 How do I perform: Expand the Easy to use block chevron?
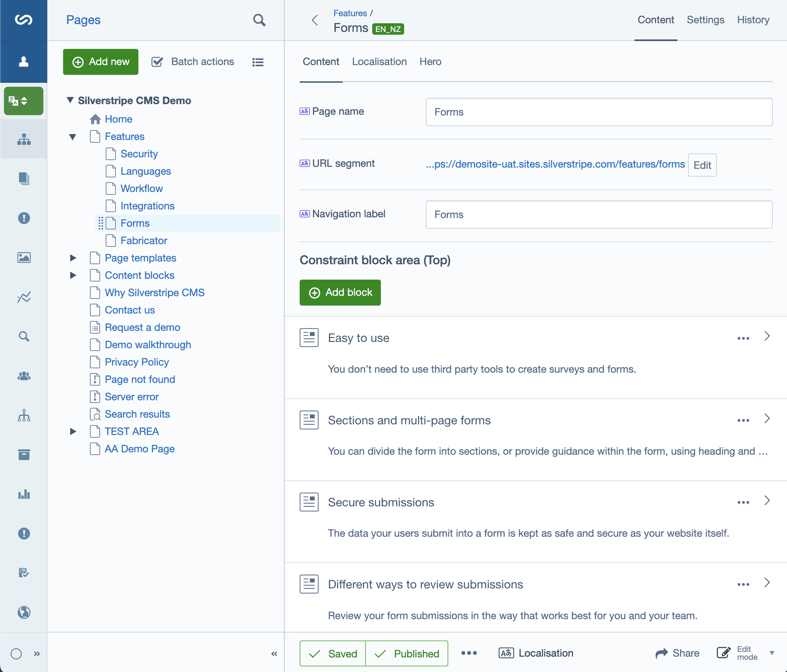[x=767, y=336]
